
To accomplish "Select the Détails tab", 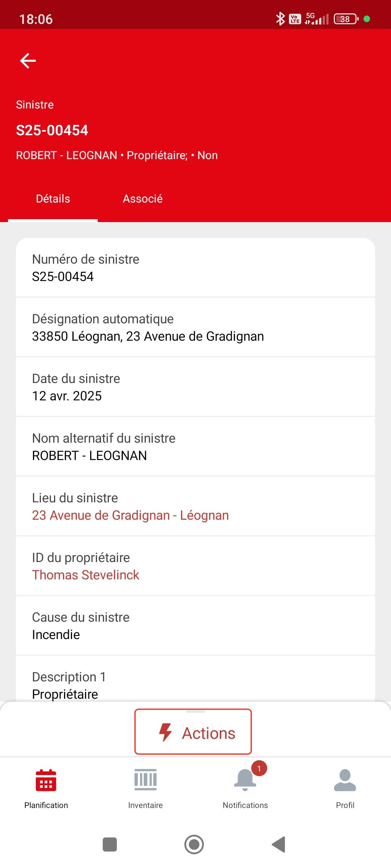I will pos(53,199).
